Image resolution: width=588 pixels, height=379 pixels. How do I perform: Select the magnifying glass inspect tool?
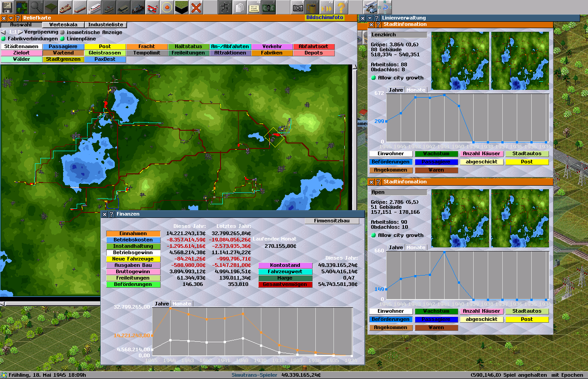36,7
